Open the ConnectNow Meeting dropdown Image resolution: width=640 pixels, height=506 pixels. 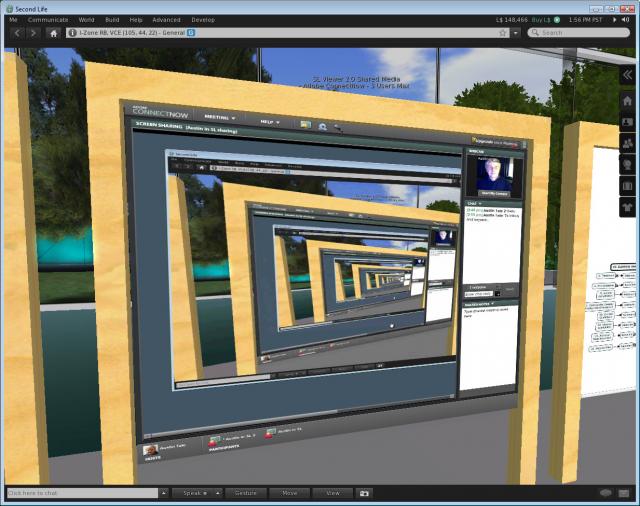(x=220, y=118)
